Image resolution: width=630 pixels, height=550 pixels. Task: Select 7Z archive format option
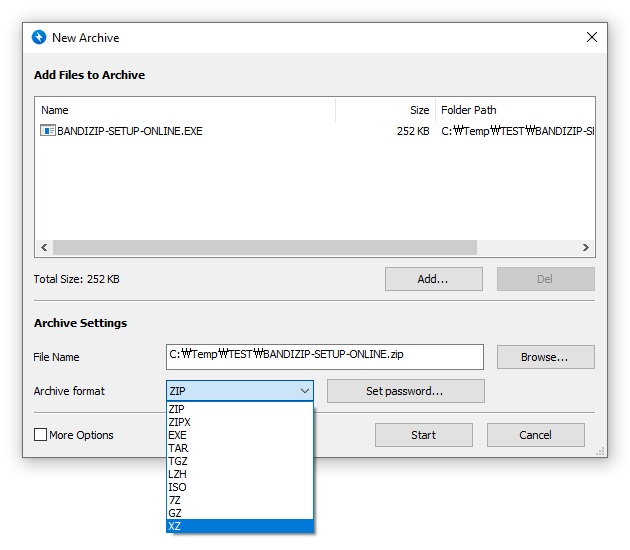pos(239,500)
